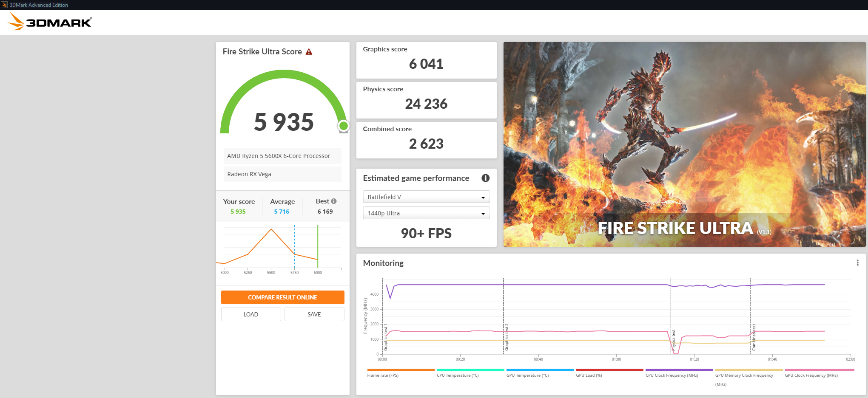Click the Fire Strike Ultra Score title
The height and width of the screenshot is (398, 868).
coord(262,52)
